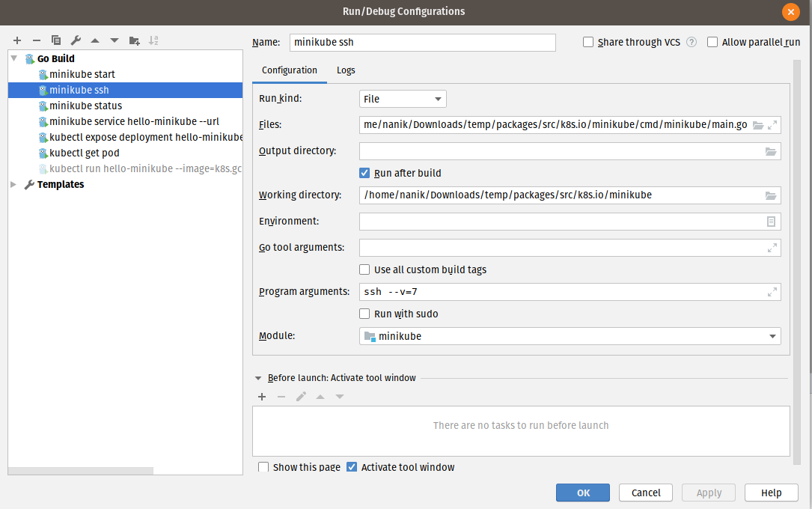This screenshot has width=812, height=509.
Task: Browse for Working directory folder icon
Action: [x=771, y=196]
